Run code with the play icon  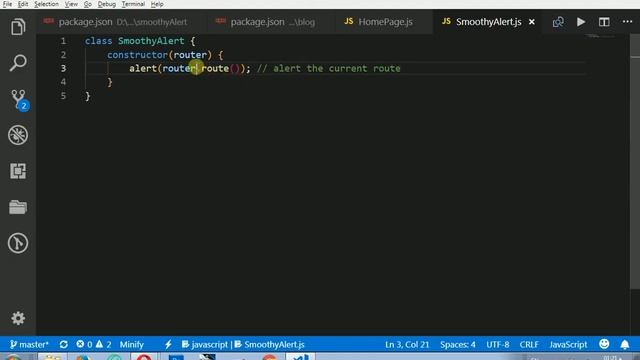pyautogui.click(x=581, y=22)
